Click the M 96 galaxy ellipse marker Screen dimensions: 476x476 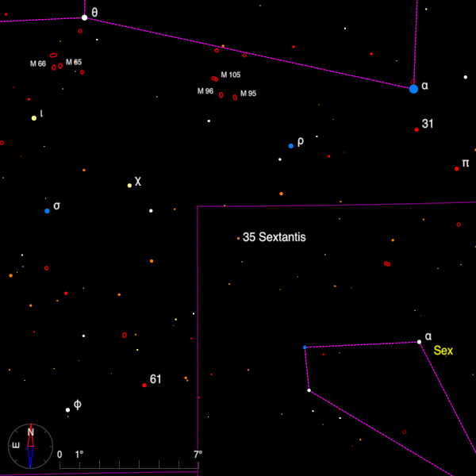(x=221, y=95)
